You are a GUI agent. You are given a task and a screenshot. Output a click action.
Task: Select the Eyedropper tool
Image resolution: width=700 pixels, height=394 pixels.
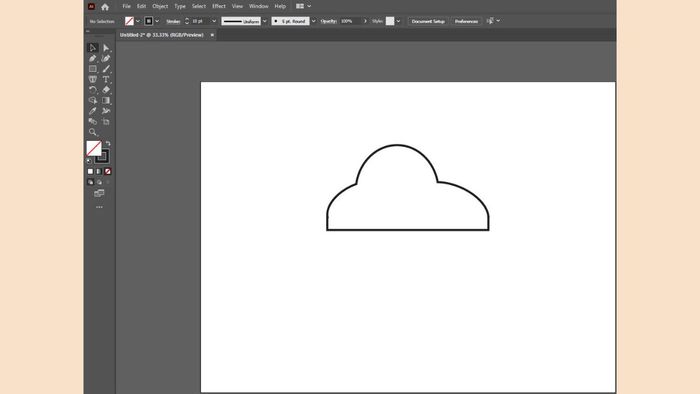click(93, 111)
